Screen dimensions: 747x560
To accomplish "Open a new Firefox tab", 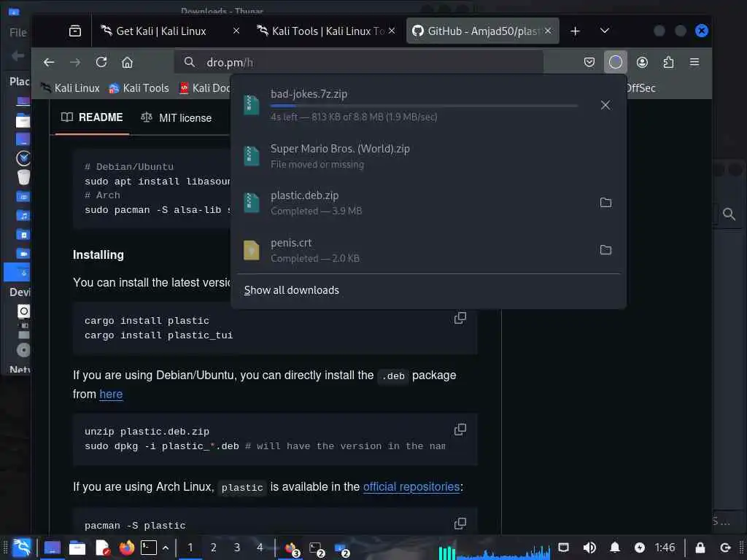I will 575,31.
